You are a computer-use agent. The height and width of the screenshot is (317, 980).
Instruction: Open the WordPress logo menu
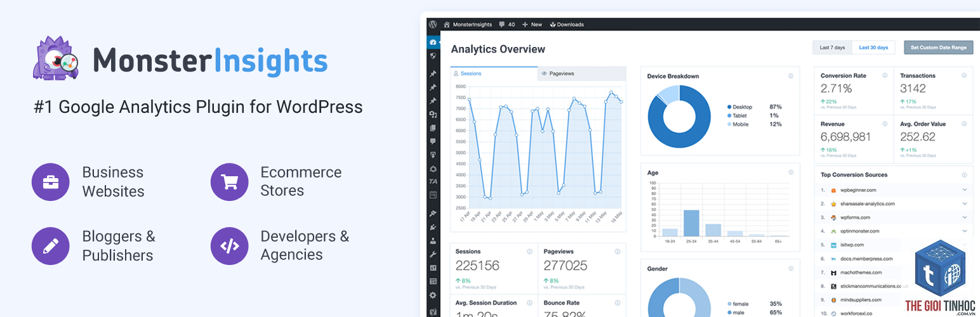(433, 24)
